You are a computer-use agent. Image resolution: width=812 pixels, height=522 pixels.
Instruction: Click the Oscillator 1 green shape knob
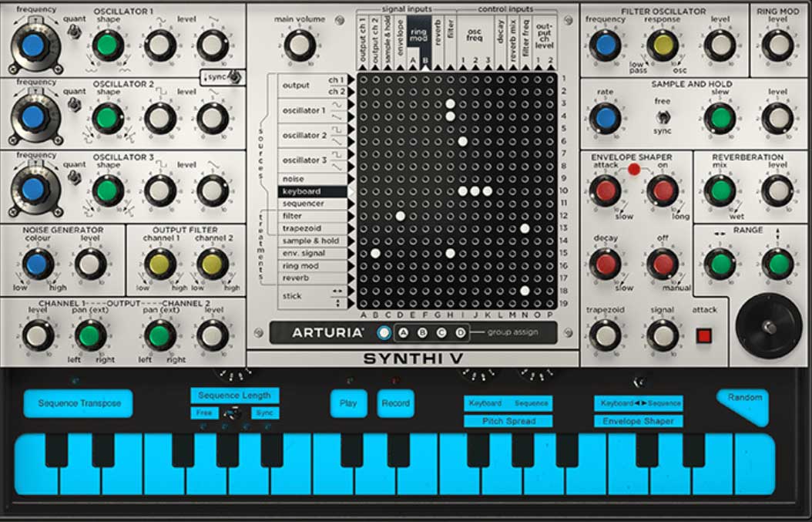[108, 45]
